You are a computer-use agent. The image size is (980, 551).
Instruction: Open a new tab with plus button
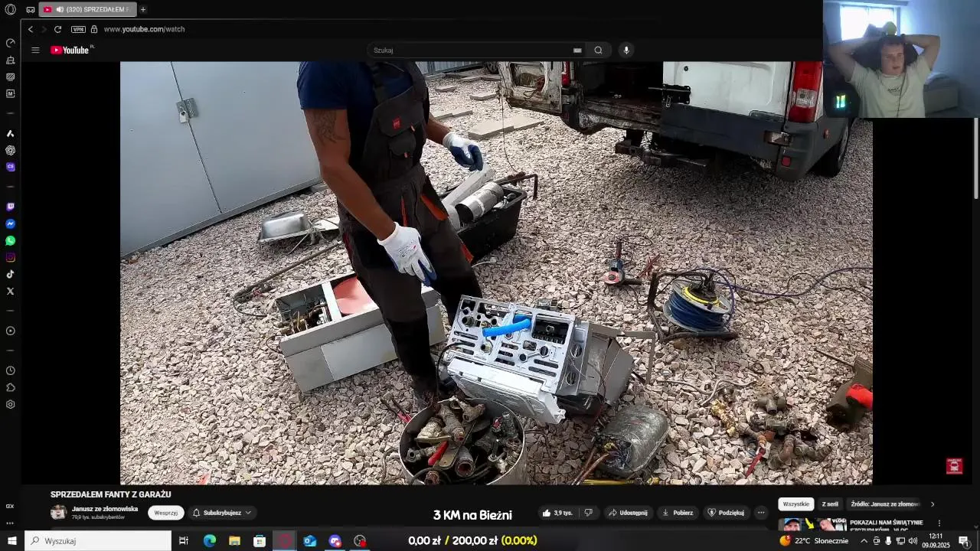[x=142, y=9]
